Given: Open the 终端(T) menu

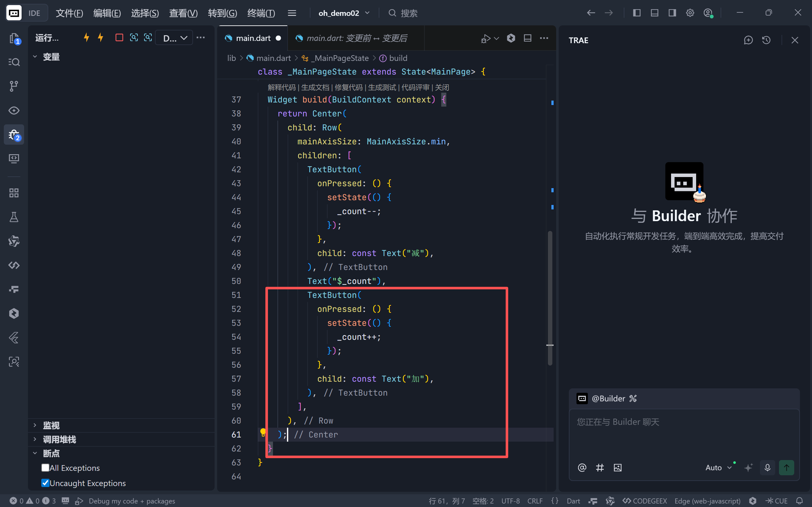Looking at the screenshot, I should 261,13.
